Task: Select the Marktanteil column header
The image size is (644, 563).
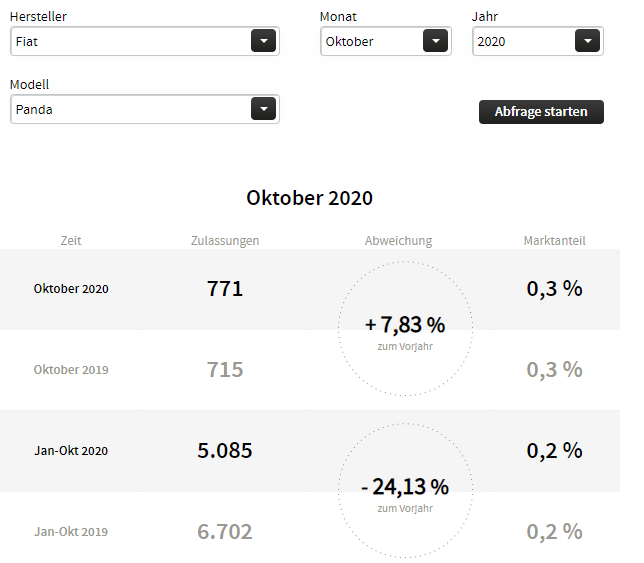Action: point(554,240)
